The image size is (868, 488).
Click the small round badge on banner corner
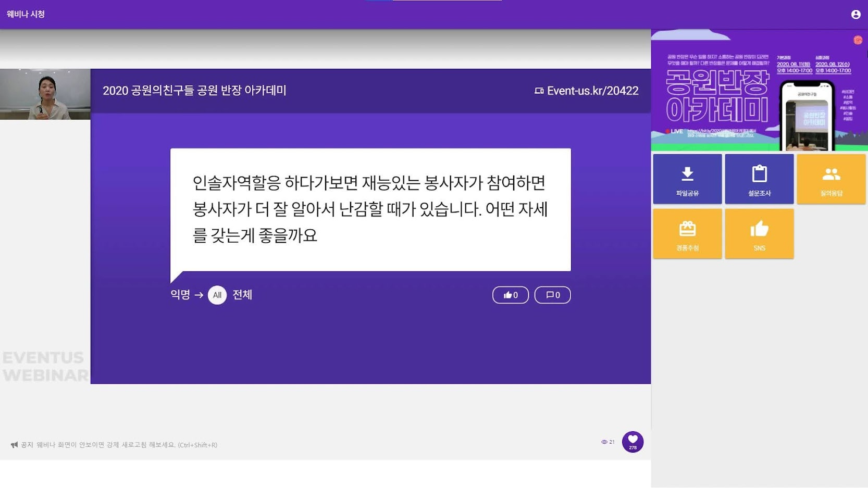point(858,40)
